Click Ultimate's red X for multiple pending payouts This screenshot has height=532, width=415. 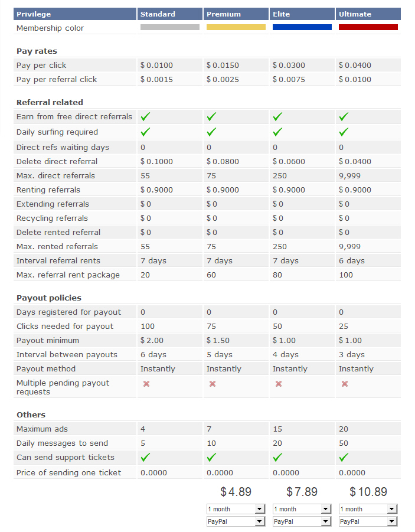(x=345, y=384)
